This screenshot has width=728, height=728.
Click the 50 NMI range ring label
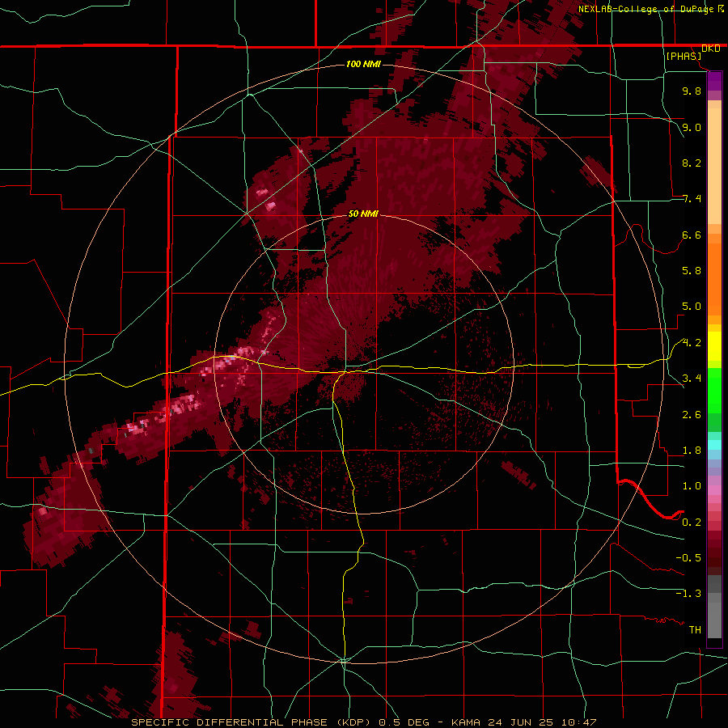pyautogui.click(x=363, y=214)
